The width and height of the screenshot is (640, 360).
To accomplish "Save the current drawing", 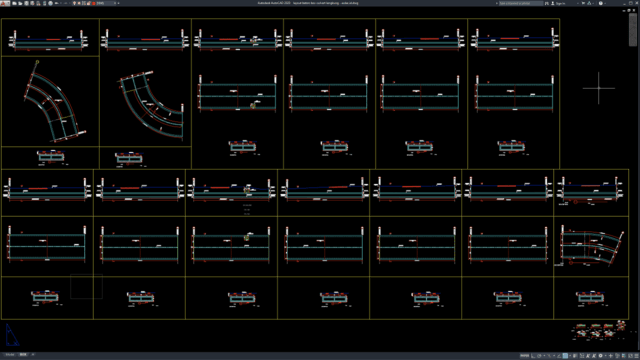I will [x=27, y=3].
